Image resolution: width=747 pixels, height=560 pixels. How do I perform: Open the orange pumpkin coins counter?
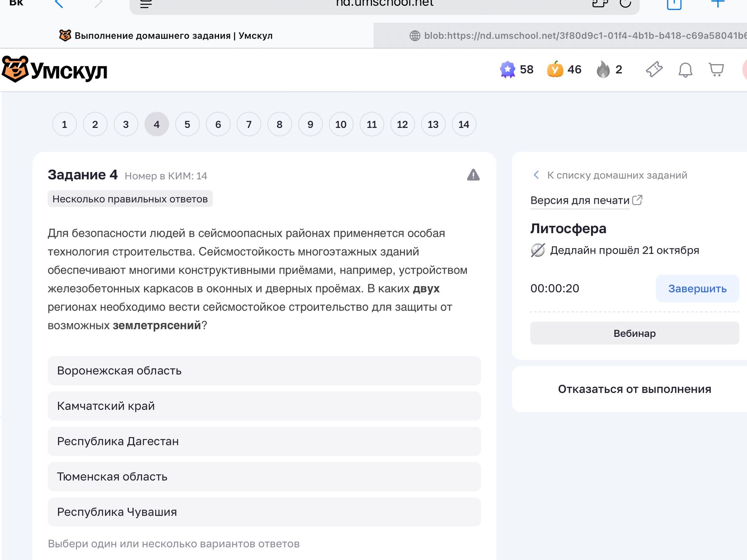click(555, 69)
